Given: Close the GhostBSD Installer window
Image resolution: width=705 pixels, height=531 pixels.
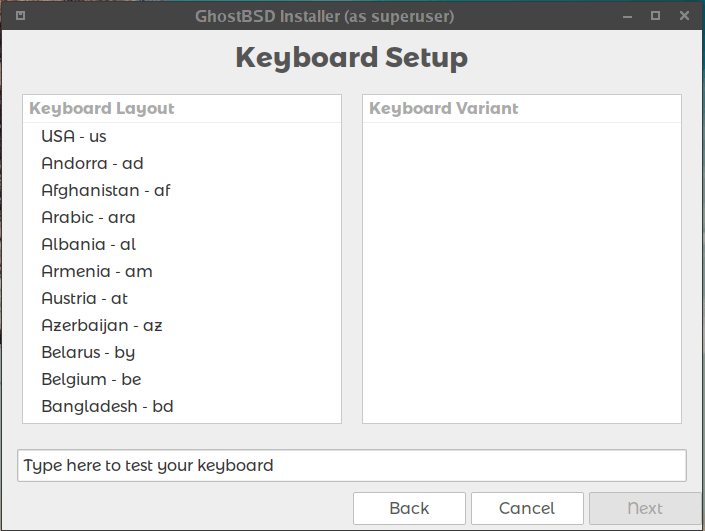Looking at the screenshot, I should [684, 16].
